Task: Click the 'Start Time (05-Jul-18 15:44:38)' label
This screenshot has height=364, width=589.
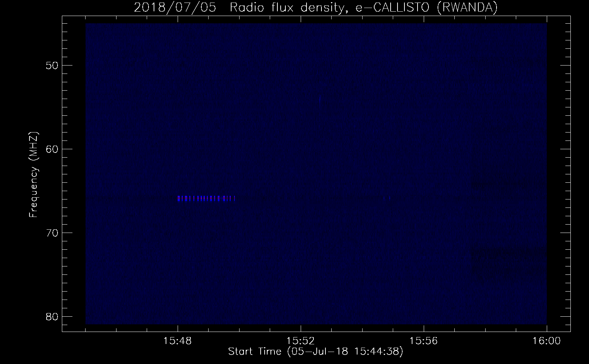Action: point(316,352)
